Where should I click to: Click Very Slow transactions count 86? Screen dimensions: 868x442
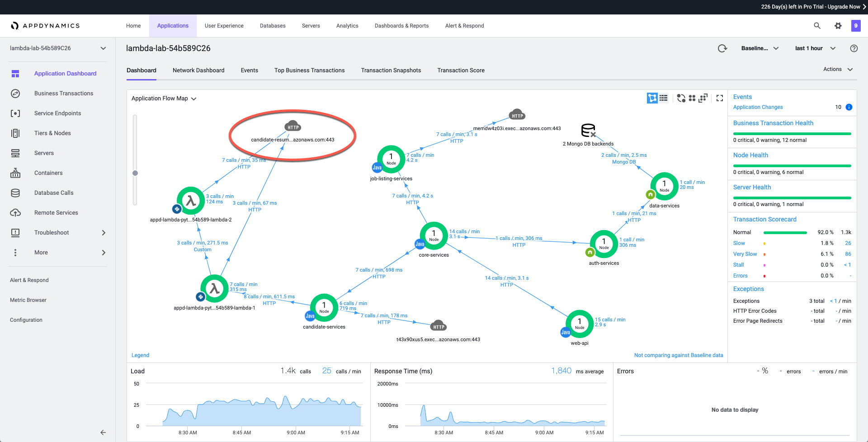click(848, 254)
